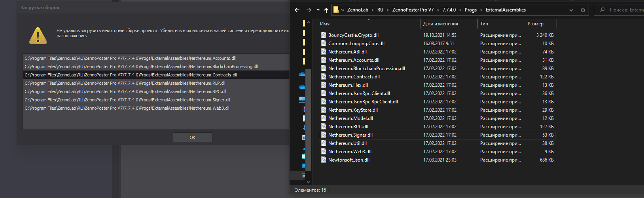Screen dimensions: 644x198
Task: Navigate to ZennoPoster Pro V7 breadcrumb
Action: click(x=413, y=10)
